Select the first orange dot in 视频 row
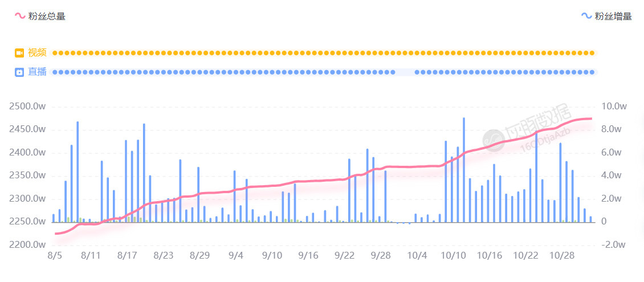 (55, 53)
